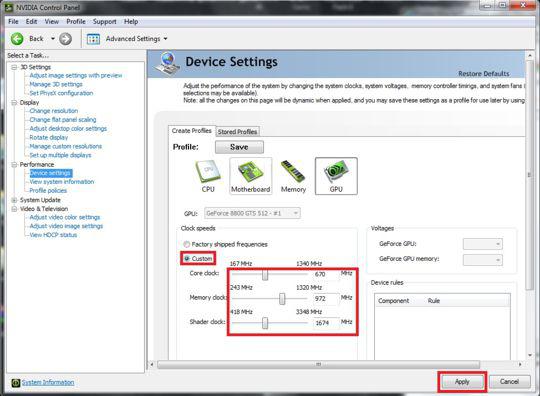
Task: Click the Memory clock slider handle
Action: [x=282, y=299]
